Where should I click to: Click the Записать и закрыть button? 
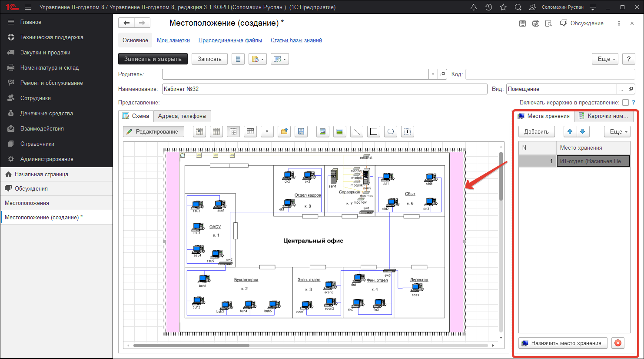tap(153, 59)
